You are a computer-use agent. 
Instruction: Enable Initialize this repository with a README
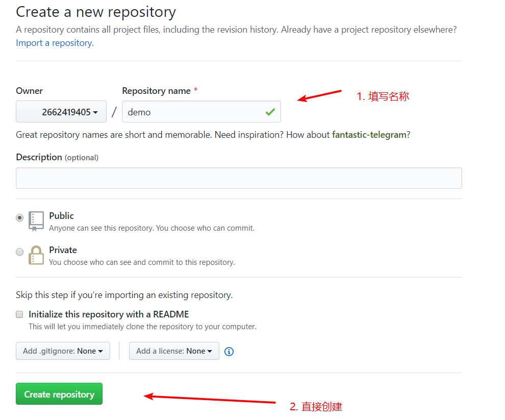click(20, 314)
